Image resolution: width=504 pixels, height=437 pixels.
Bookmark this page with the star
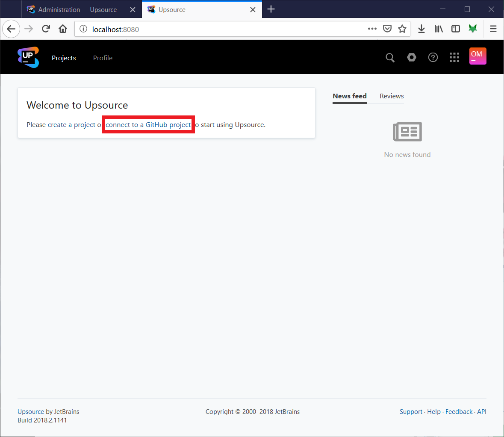(x=402, y=29)
